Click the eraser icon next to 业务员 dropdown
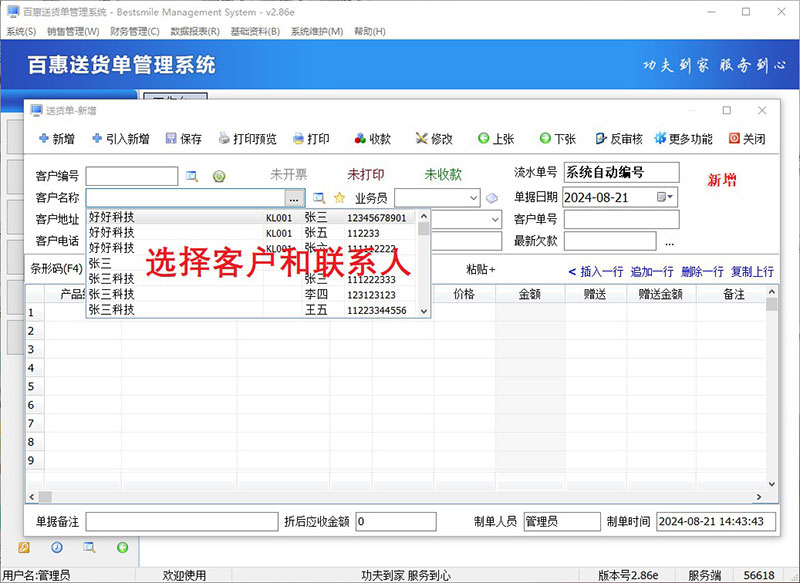This screenshot has height=583, width=800. coord(492,198)
